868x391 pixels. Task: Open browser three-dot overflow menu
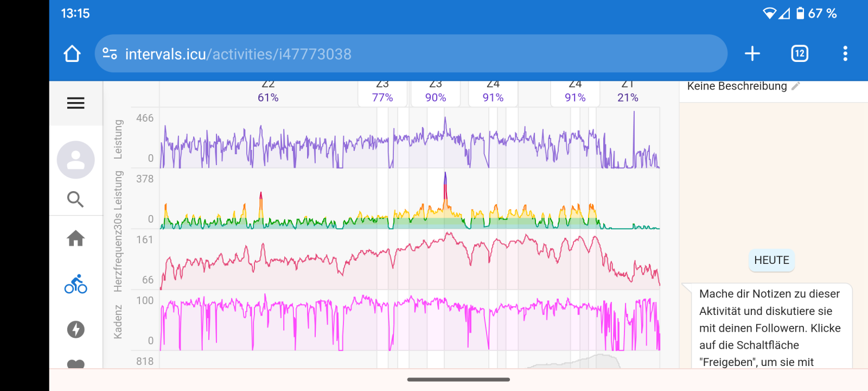pyautogui.click(x=845, y=54)
